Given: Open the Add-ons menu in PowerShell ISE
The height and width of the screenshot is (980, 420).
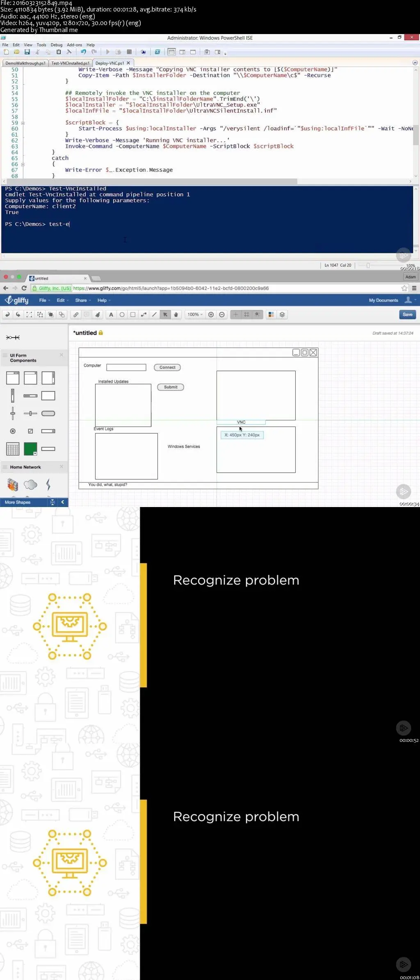Looking at the screenshot, I should point(74,45).
